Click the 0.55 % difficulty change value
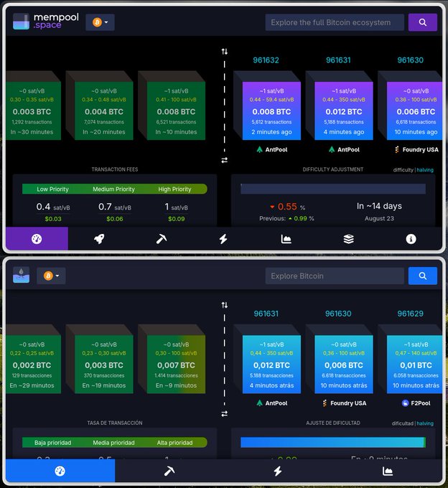 pyautogui.click(x=287, y=207)
